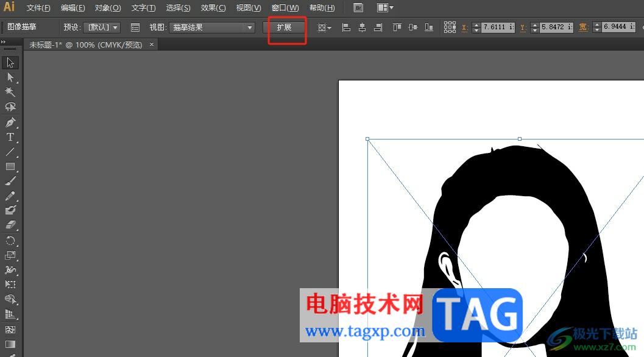This screenshot has width=644, height=357.
Task: Close the 未标题-1* document tab
Action: (x=152, y=44)
